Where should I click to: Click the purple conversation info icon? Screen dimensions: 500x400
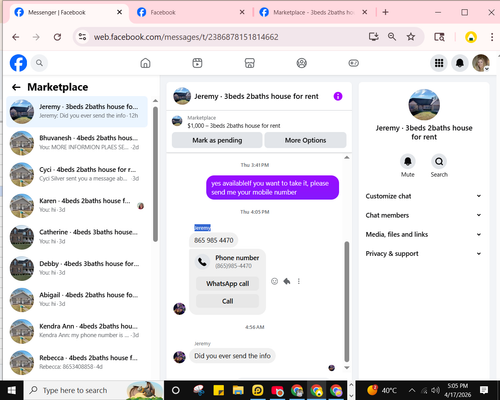(x=338, y=96)
